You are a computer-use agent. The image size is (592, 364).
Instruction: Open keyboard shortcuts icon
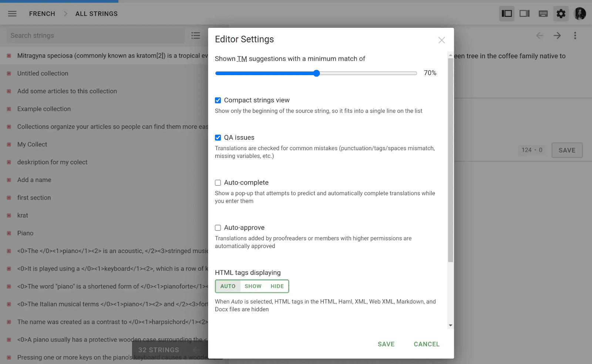[x=543, y=14]
